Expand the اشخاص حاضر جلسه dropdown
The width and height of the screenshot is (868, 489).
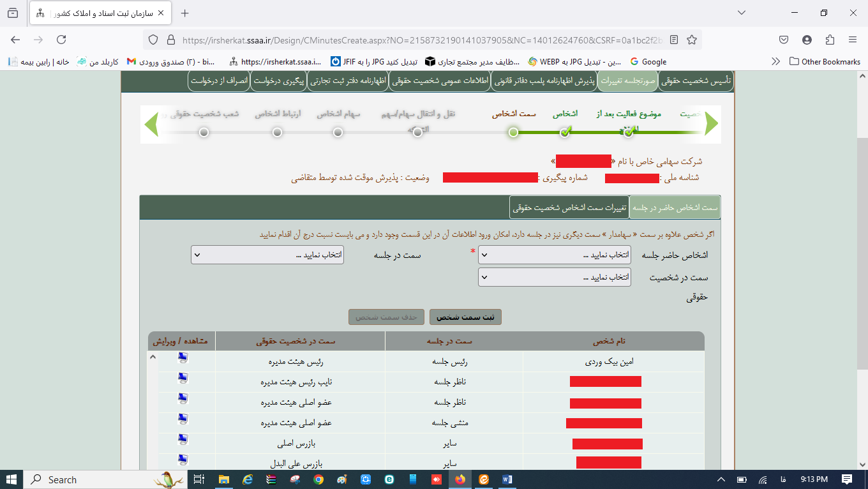[555, 255]
